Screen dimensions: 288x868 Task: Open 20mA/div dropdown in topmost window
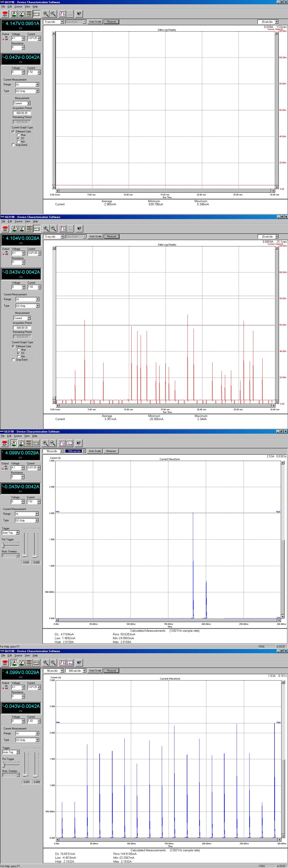point(277,22)
